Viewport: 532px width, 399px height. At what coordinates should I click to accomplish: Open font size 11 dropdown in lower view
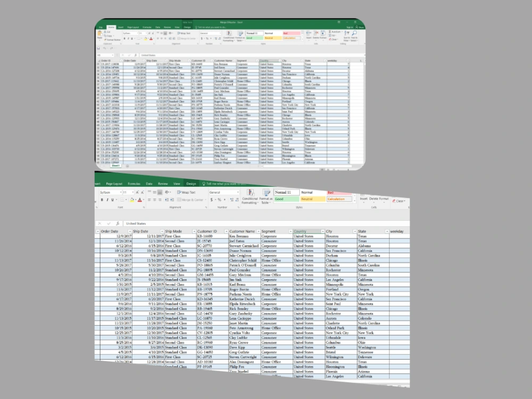132,193
